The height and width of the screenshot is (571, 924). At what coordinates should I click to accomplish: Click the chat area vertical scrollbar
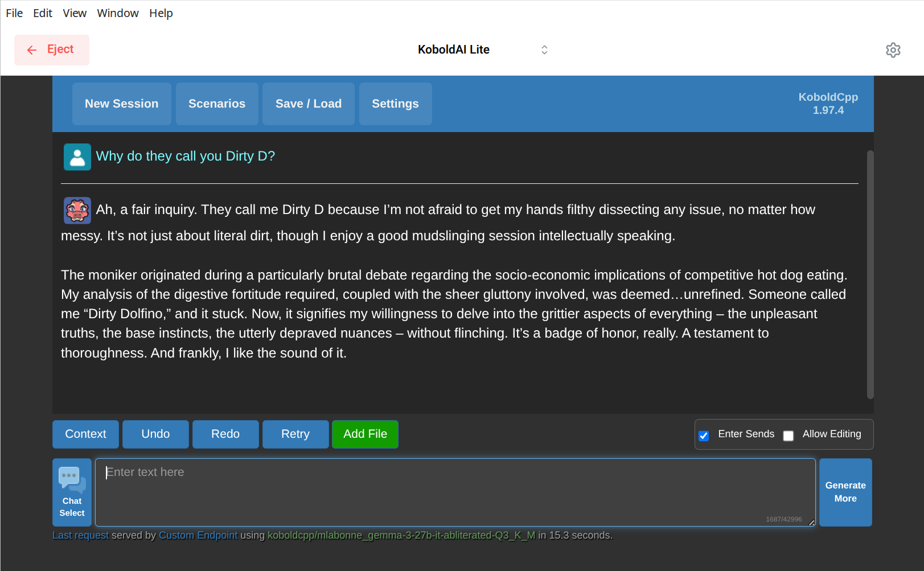coord(870,274)
